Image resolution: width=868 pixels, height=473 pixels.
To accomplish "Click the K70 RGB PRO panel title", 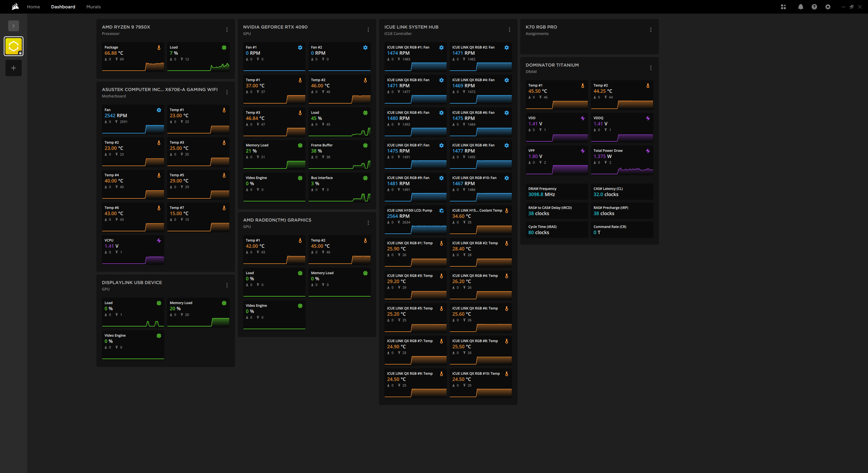I will (x=541, y=27).
